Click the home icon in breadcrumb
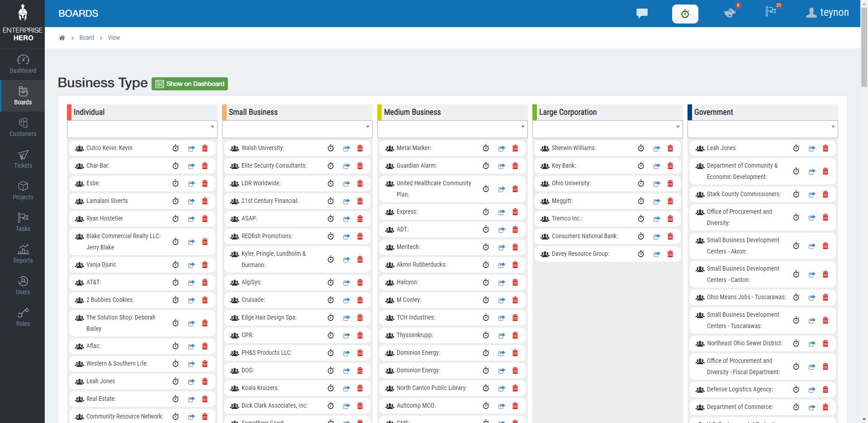 click(62, 38)
